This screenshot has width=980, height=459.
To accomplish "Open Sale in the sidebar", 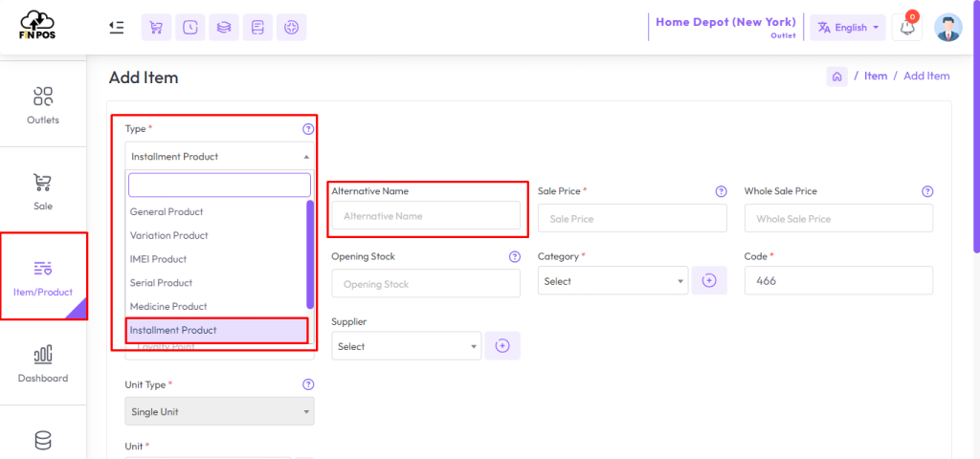I will (x=43, y=191).
